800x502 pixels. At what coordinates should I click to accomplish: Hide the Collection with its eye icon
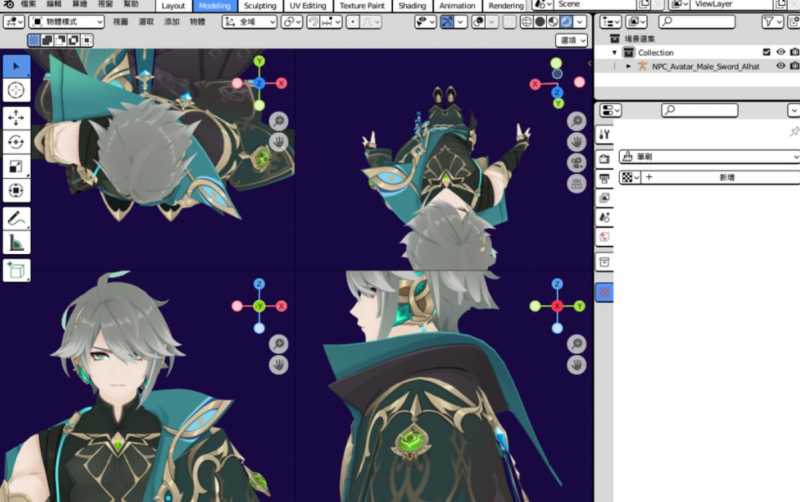click(781, 52)
